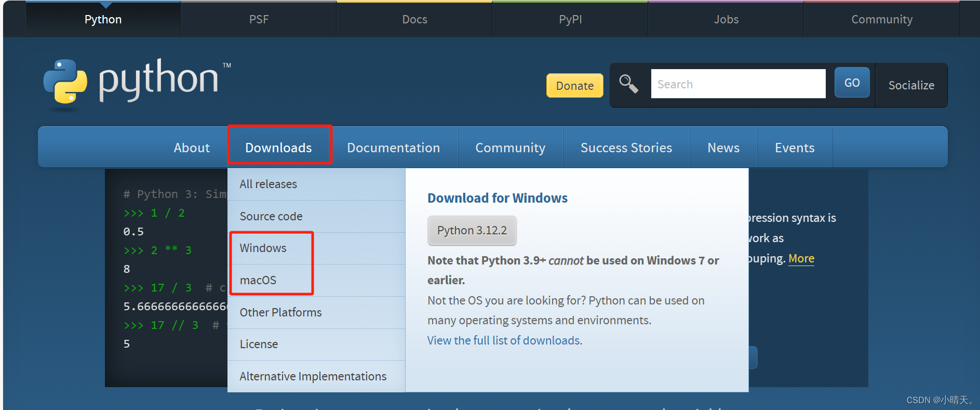Screen dimensions: 980x410
Task: Click the '>>> 1 / 2' code line
Action: coord(154,213)
